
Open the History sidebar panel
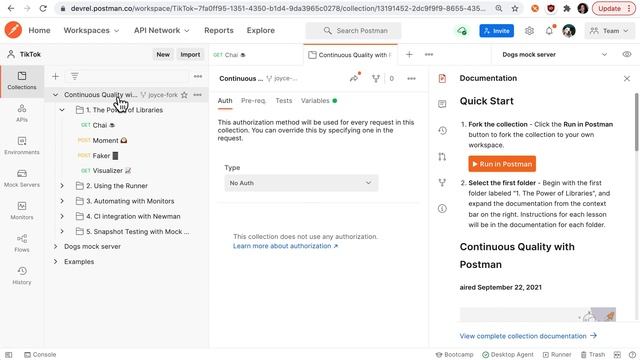coord(22,276)
